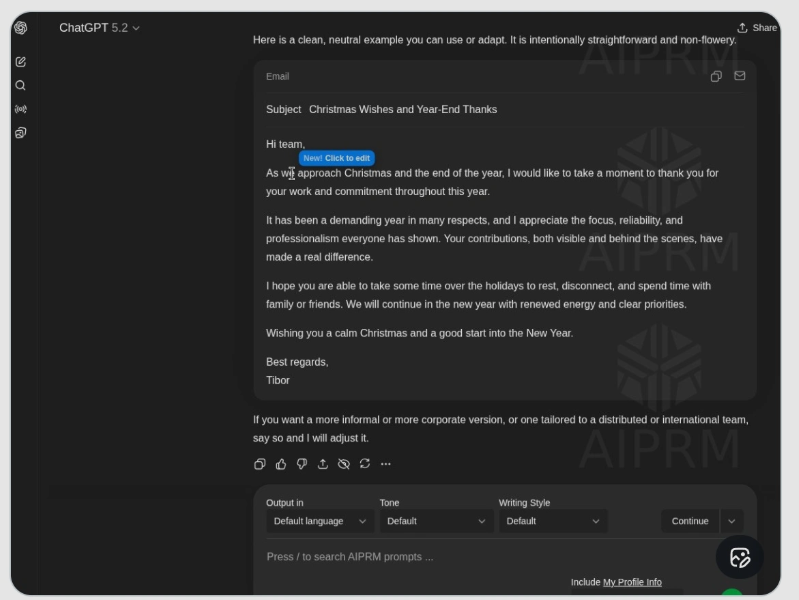The height and width of the screenshot is (600, 799).
Task: Click the AIPRM prompt search input field
Action: tap(480, 557)
